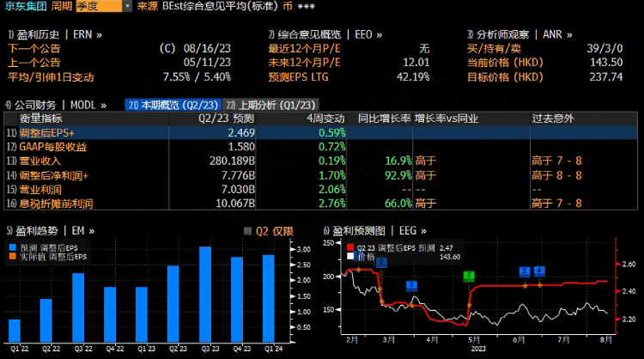Click the 预测EPS LTG 42.19% value

click(x=413, y=76)
